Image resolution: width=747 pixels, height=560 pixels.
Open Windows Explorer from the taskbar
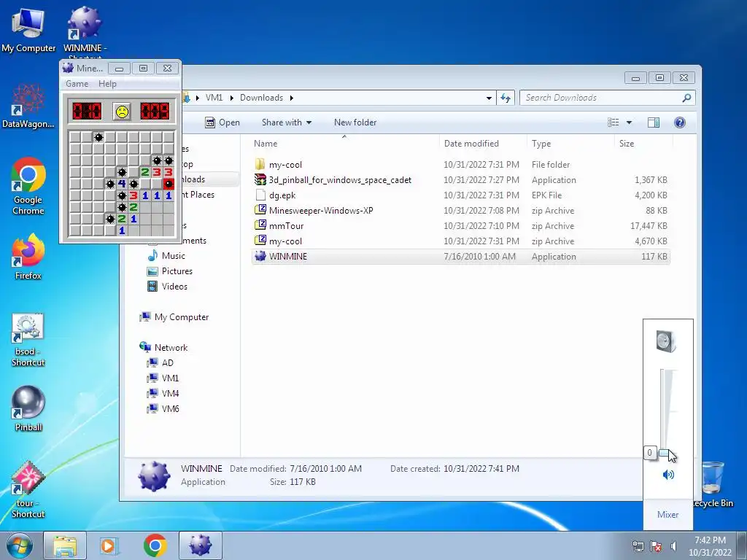point(65,545)
